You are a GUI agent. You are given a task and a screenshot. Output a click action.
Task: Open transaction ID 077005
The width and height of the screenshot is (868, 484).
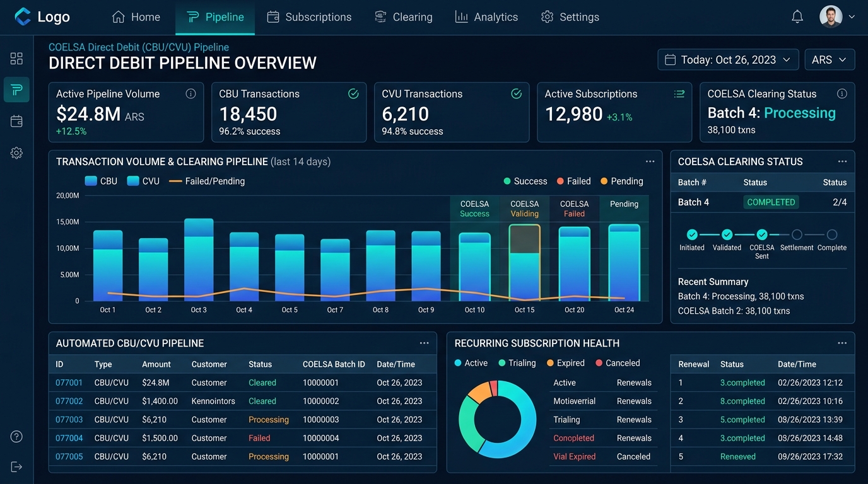(x=69, y=456)
